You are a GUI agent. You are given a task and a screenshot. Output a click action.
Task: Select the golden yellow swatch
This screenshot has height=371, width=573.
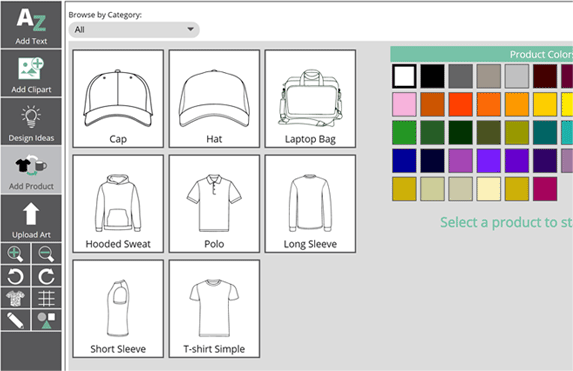545,104
